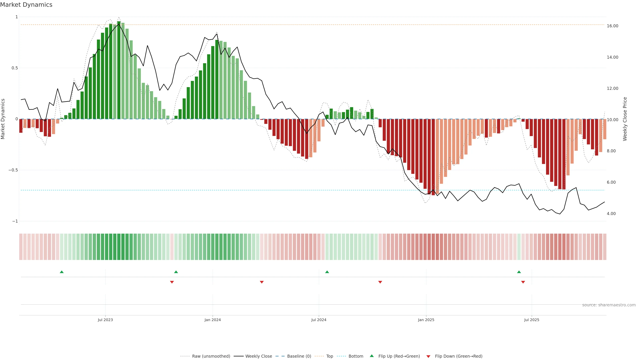Click the source: sharemaestro.com text
This screenshot has height=362, width=644.
tap(609, 305)
